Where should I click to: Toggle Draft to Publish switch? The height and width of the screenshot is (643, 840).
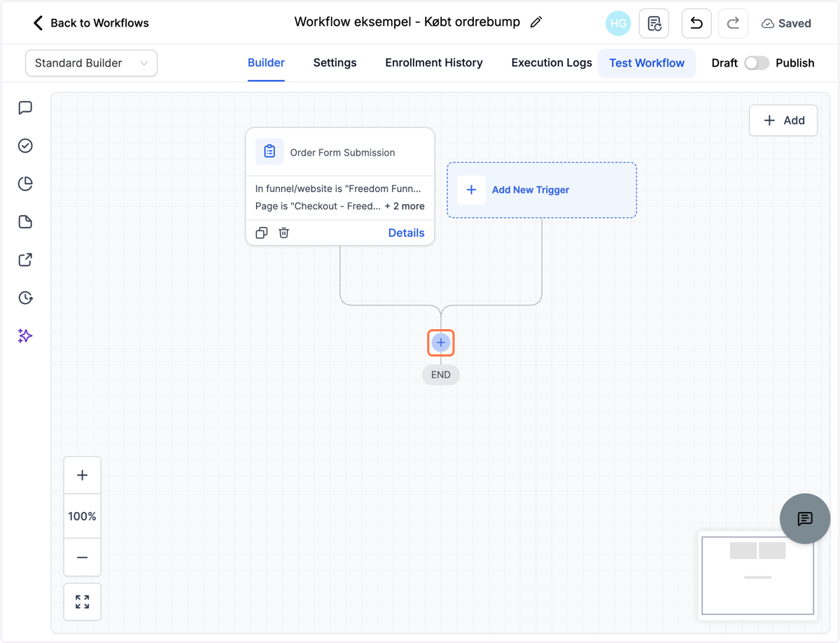[x=756, y=63]
